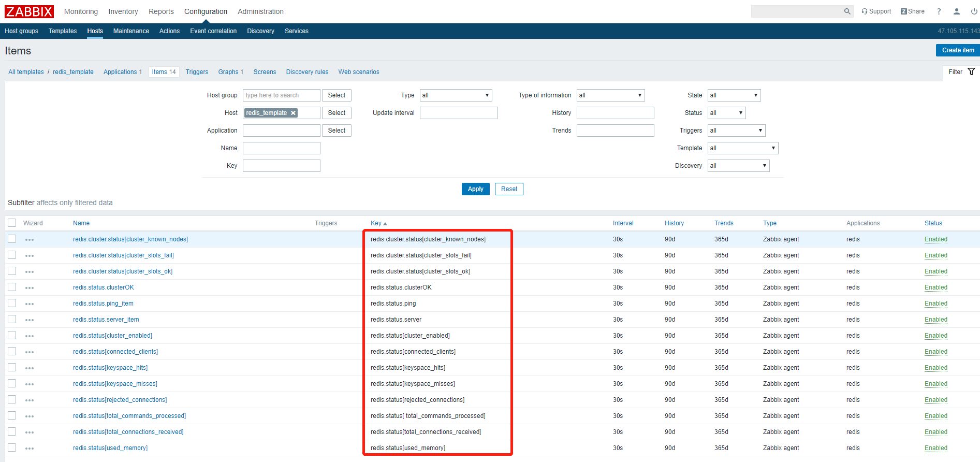Toggle Enabled status for redis.status.ping_item
The image size is (980, 462).
coord(936,304)
